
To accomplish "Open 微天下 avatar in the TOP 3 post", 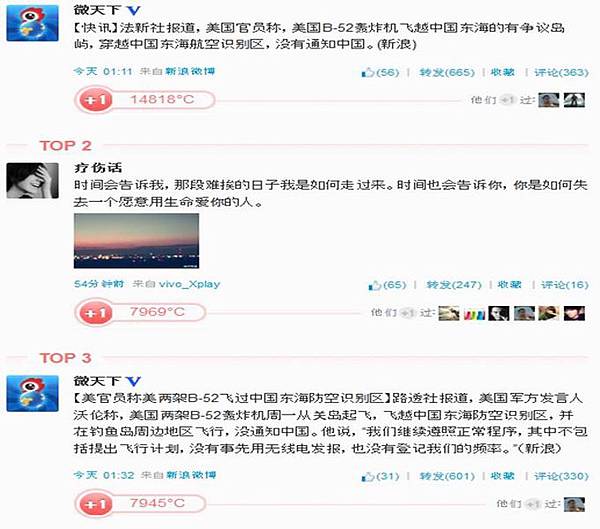I will coord(33,393).
